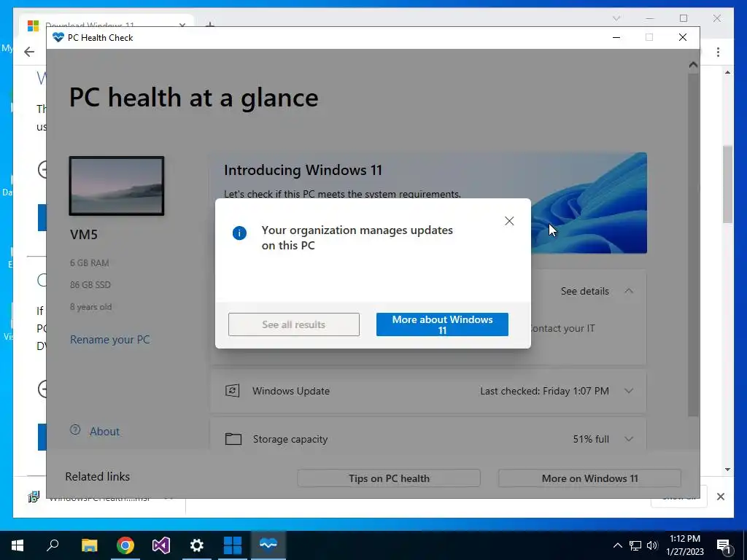747x560 pixels.
Task: Click the 86 GB SSD text
Action: [x=90, y=285]
